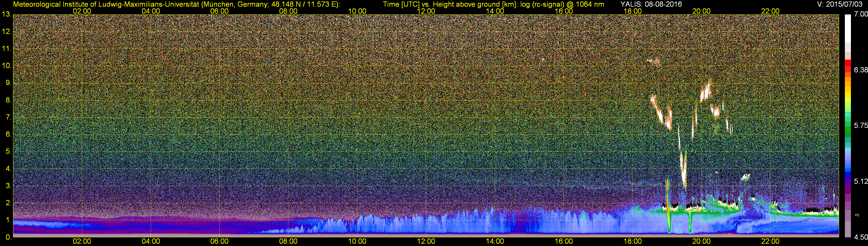Viewport: 868px width, 246px height.
Task: Pick the white top segment of the color bar
Action: click(x=847, y=29)
